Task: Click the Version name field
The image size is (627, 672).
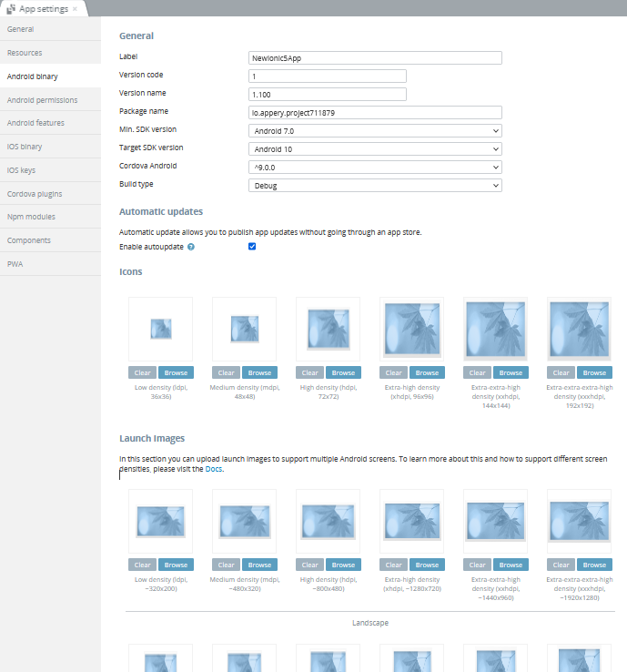Action: tap(328, 95)
